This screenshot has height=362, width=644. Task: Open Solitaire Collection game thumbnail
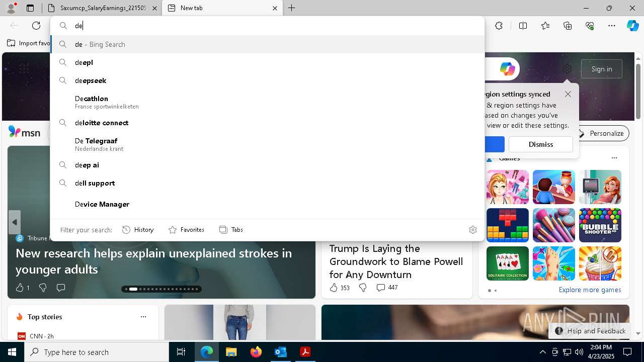pos(508,263)
